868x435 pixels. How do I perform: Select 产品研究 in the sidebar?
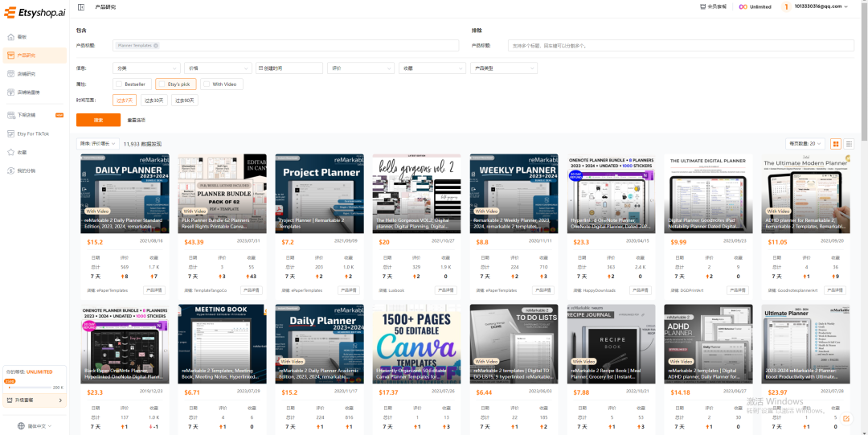click(x=35, y=55)
